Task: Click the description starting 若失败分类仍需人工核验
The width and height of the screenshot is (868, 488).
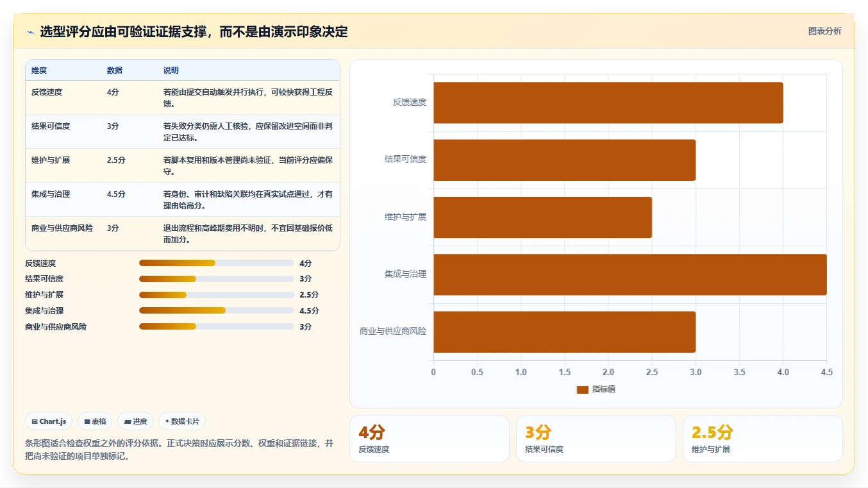Action: pos(248,131)
